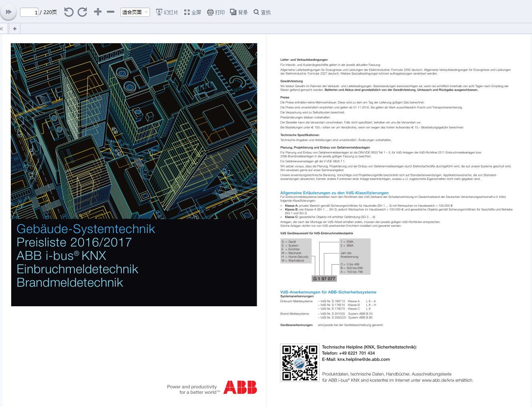
Task: Zoom in with the plus icon
Action: 98,12
